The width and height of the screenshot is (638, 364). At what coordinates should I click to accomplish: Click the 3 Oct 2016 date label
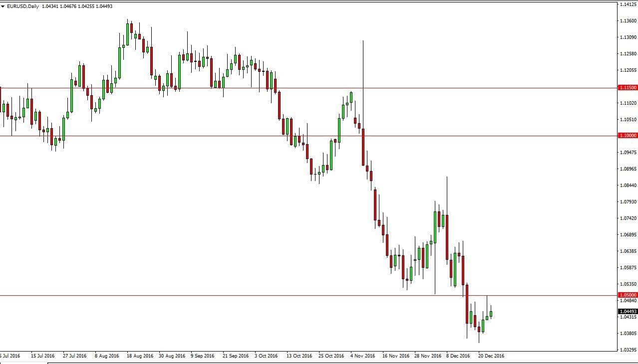point(266,356)
